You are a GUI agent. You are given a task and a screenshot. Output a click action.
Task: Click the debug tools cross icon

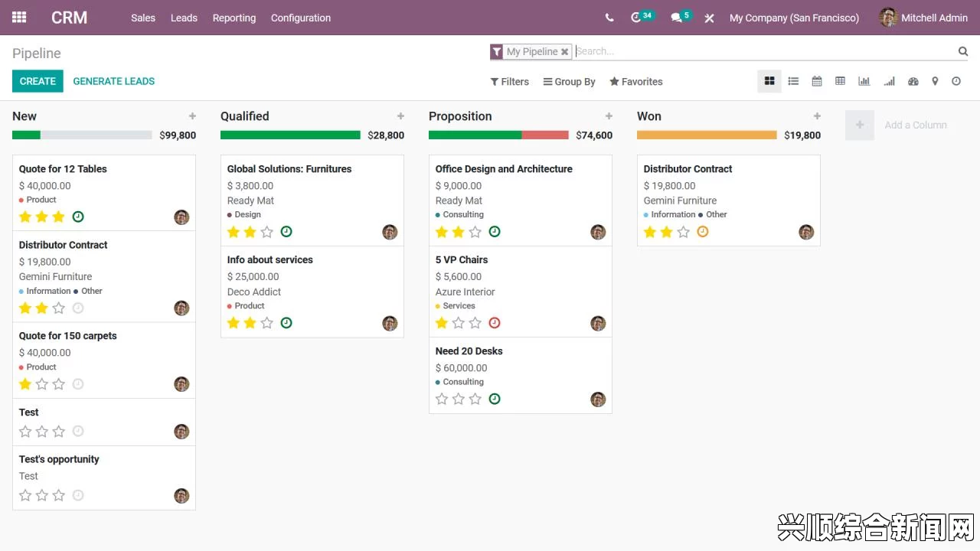tap(709, 18)
